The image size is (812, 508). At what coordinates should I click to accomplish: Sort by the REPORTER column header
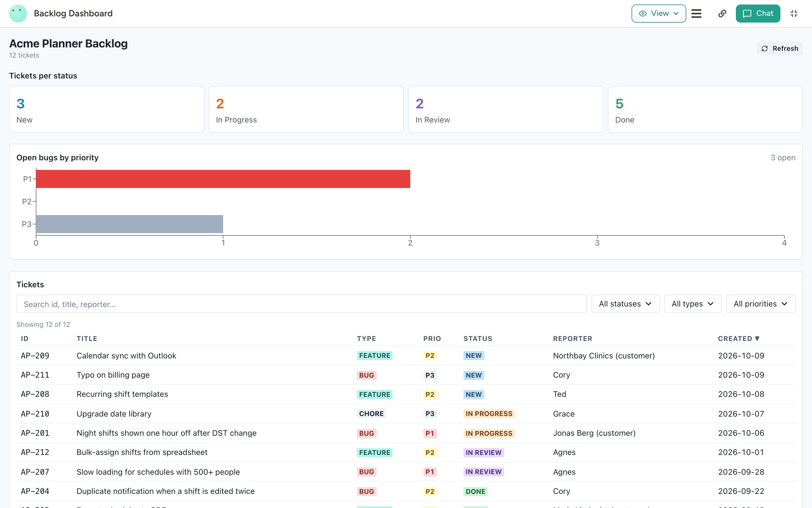pos(572,338)
